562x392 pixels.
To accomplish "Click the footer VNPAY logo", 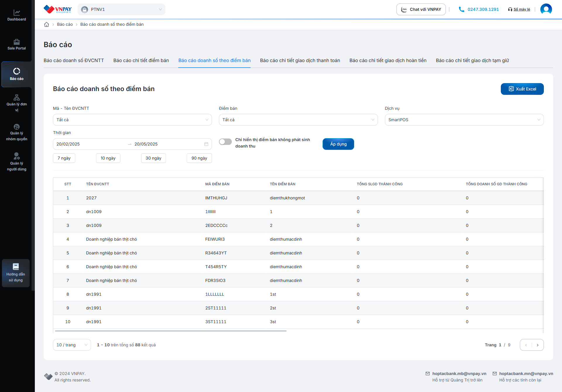I will pyautogui.click(x=48, y=376).
